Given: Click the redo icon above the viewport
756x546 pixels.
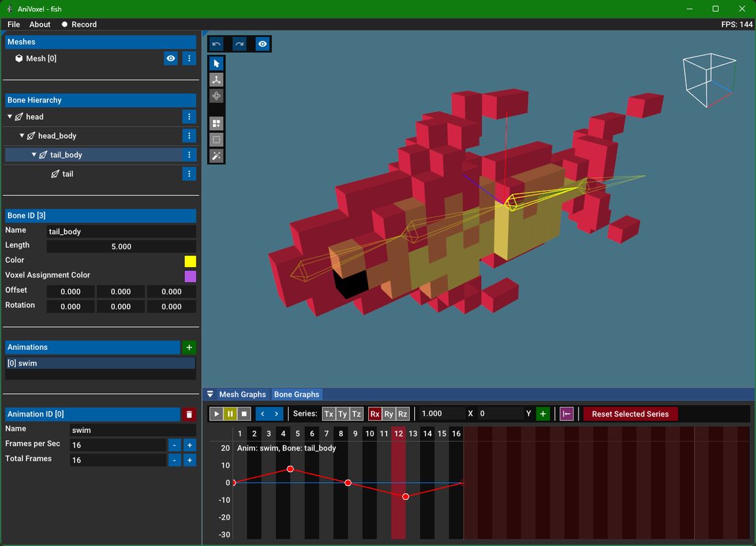Looking at the screenshot, I should [239, 43].
